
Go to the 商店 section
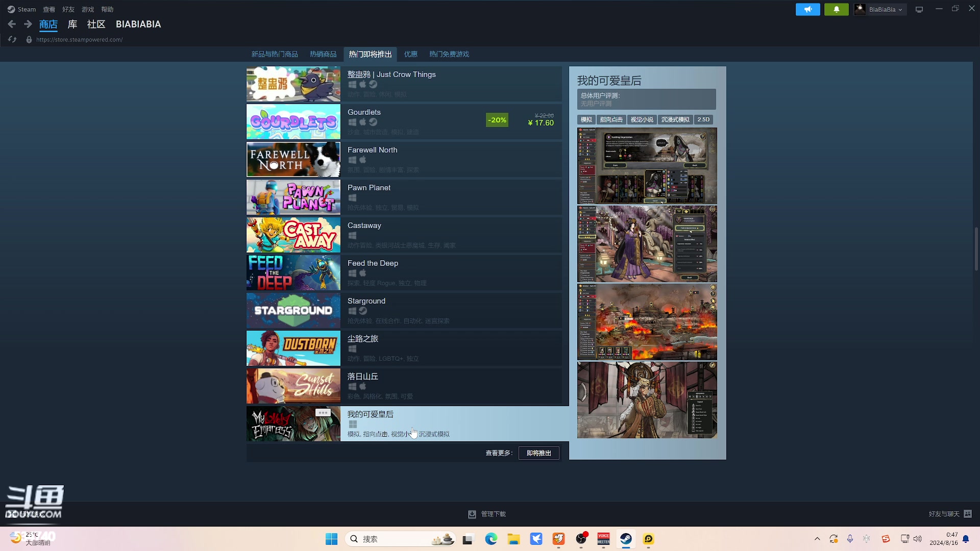pos(48,24)
